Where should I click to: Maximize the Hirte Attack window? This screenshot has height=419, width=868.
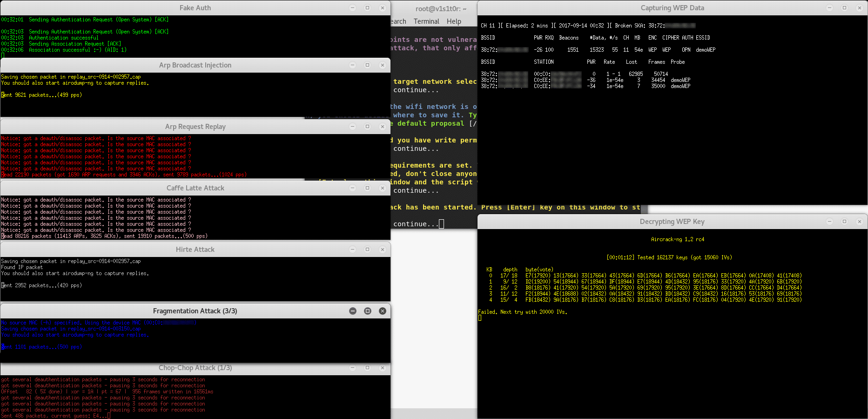point(367,250)
